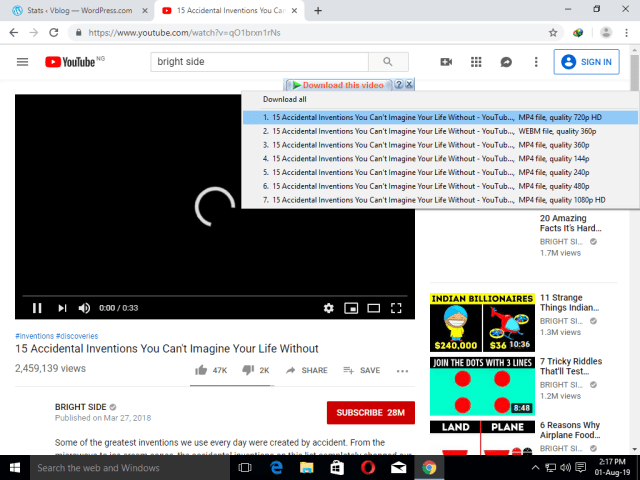
Task: Click the video progress bar
Action: pyautogui.click(x=214, y=295)
